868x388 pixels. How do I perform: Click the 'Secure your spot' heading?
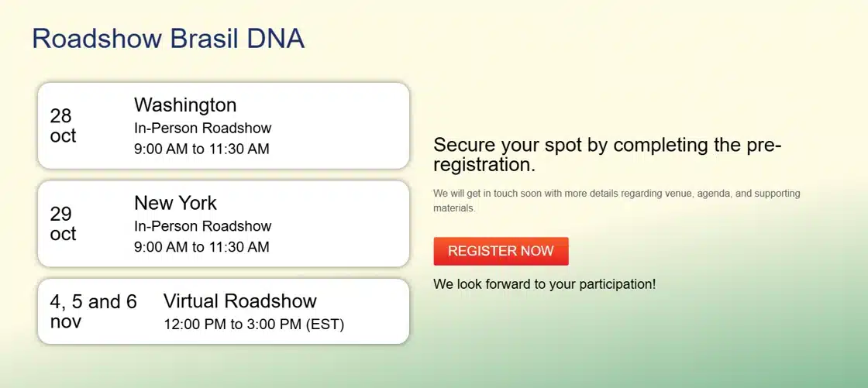pos(607,145)
